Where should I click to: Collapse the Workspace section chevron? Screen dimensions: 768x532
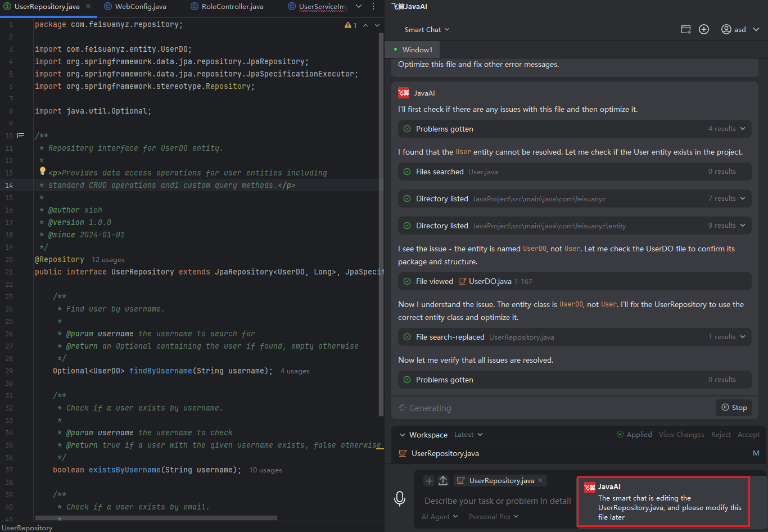click(x=403, y=435)
